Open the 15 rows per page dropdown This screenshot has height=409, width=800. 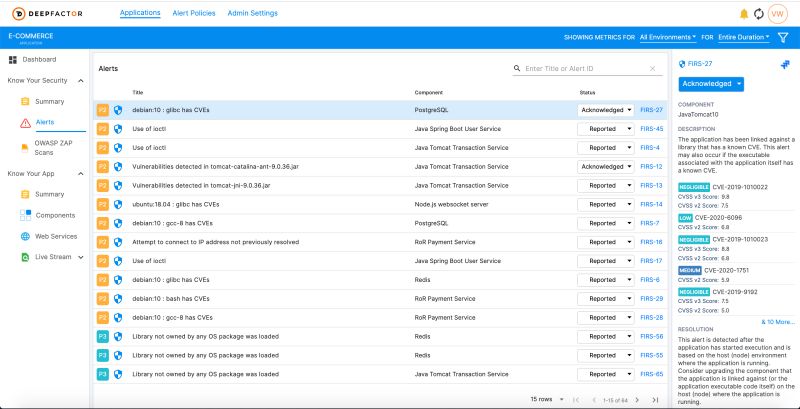pos(547,399)
